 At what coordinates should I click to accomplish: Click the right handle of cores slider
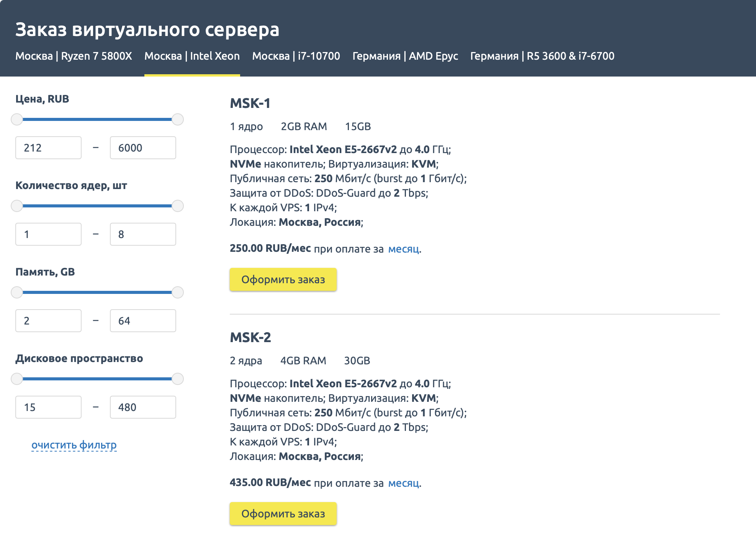(178, 206)
